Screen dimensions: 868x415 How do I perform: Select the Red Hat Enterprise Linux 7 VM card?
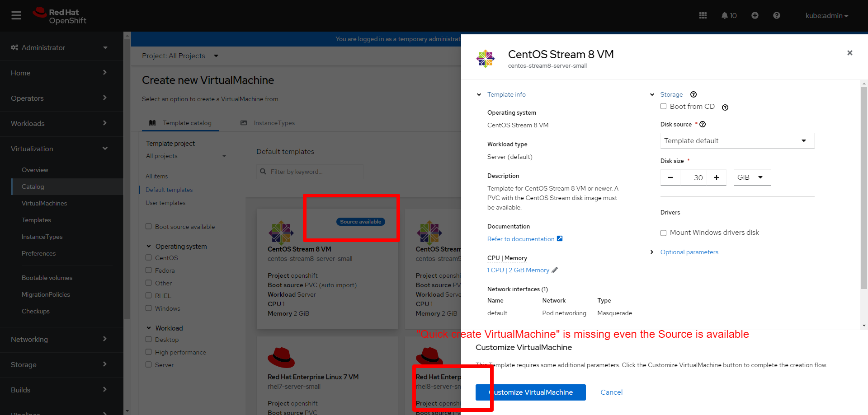(327, 376)
